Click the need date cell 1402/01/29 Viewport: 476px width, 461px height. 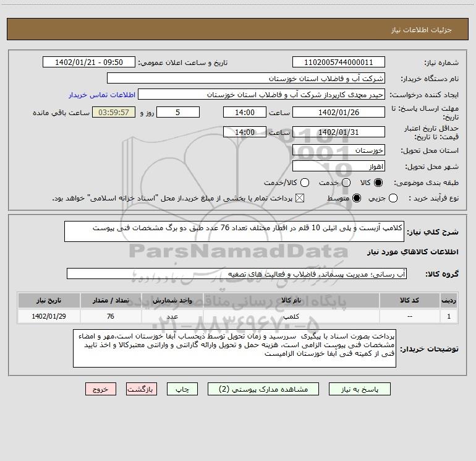pos(49,316)
